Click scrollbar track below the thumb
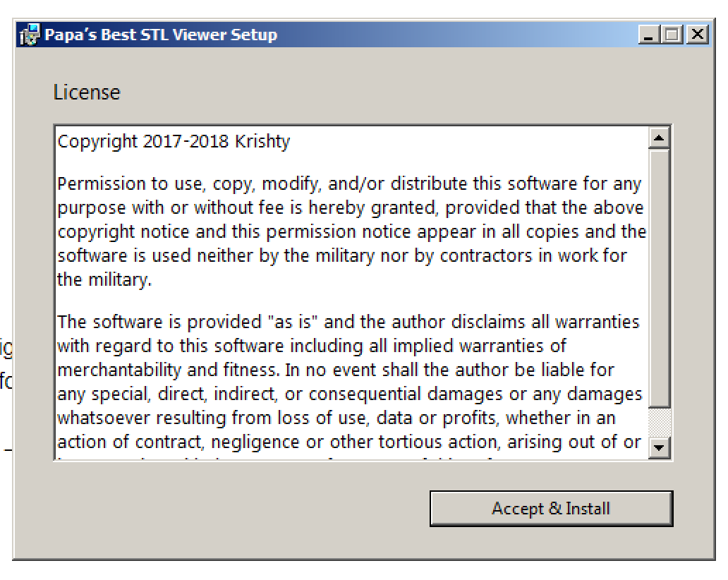The height and width of the screenshot is (580, 728). (660, 423)
